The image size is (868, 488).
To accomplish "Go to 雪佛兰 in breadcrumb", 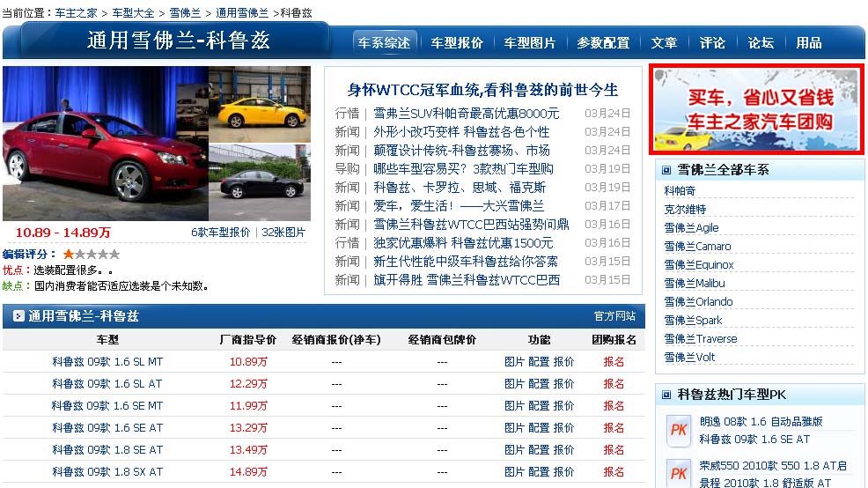I will coord(185,12).
